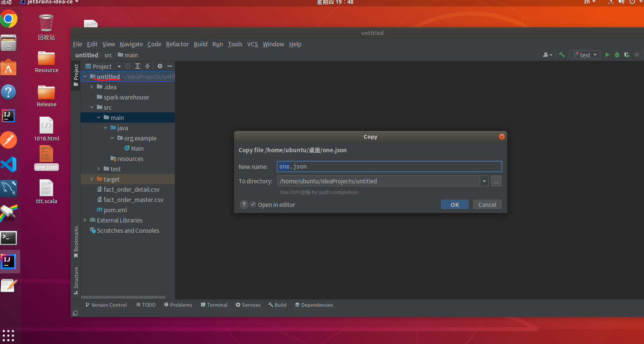Screen dimensions: 644x344
Task: Open the Terminal tool window tab
Action: [214, 305]
